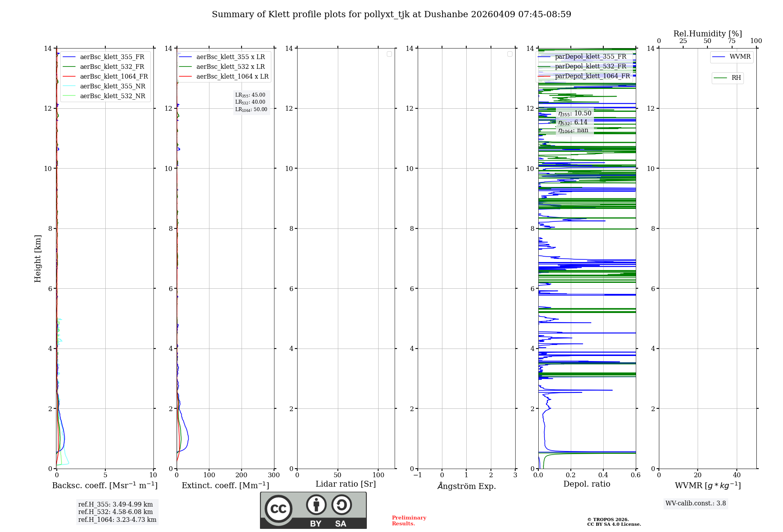Click the LR values annotation box
The width and height of the screenshot is (783, 532).
click(251, 102)
